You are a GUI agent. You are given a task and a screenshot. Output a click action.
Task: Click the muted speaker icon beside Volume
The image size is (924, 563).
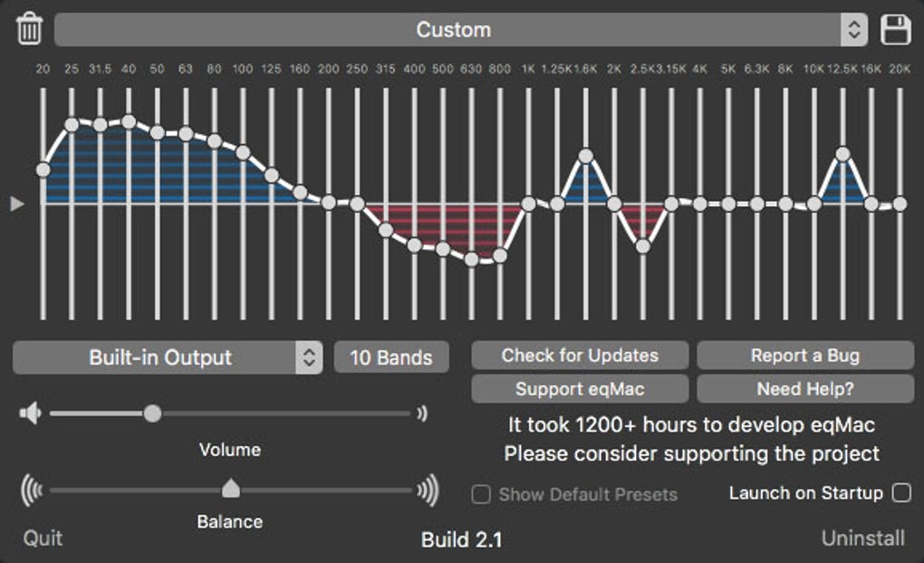[30, 414]
